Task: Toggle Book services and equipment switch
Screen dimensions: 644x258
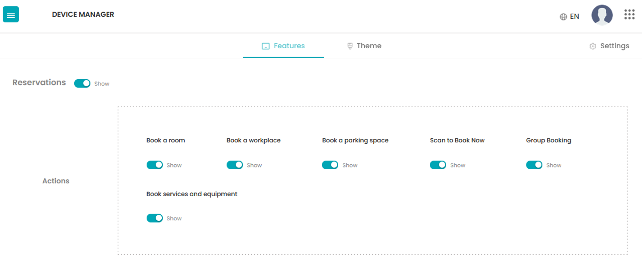Action: point(155,218)
